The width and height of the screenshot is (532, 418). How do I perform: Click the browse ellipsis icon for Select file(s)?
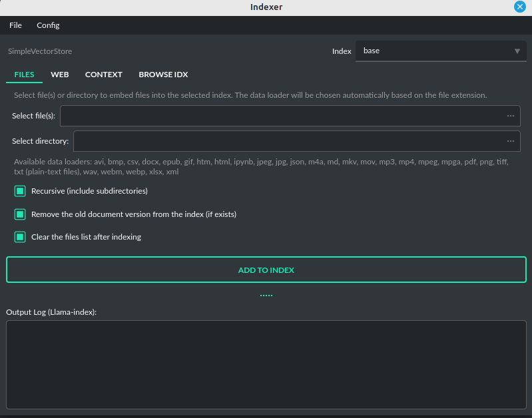coord(511,116)
